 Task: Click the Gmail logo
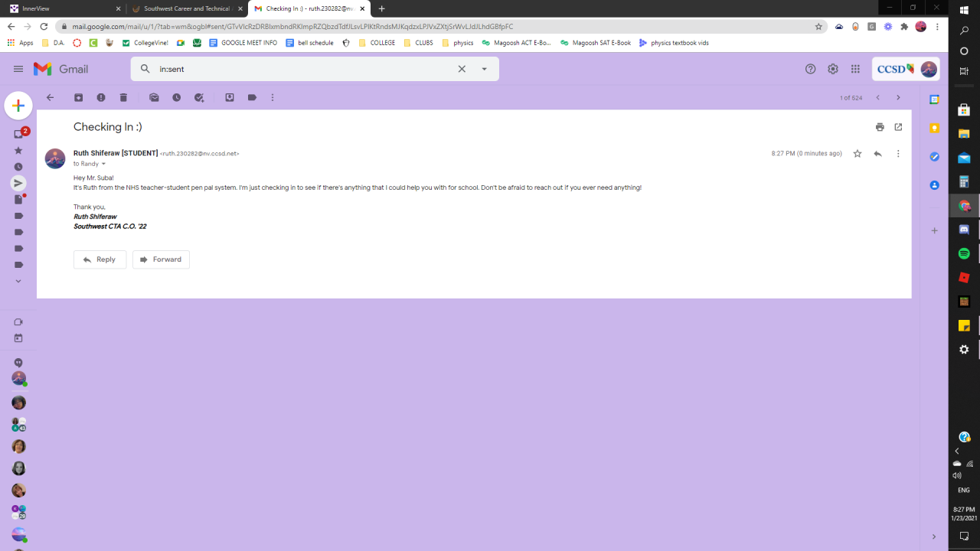61,69
